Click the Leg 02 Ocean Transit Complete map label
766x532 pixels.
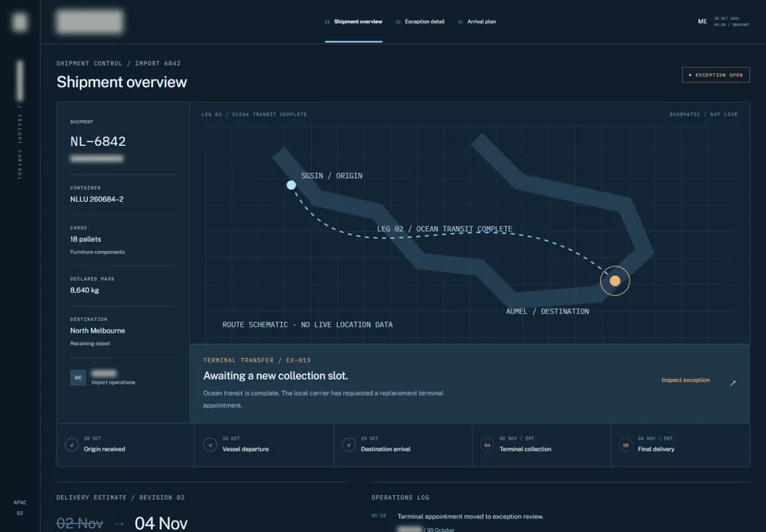(x=444, y=229)
